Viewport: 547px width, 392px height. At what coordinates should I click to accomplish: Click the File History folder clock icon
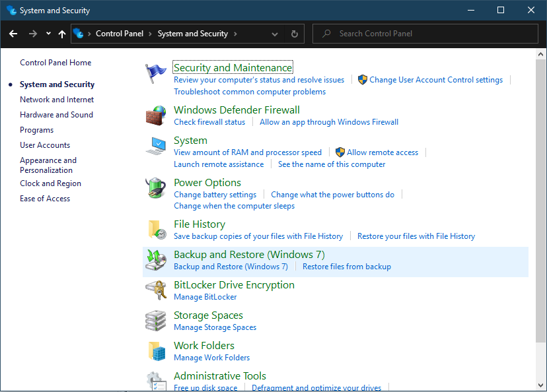pos(157,229)
